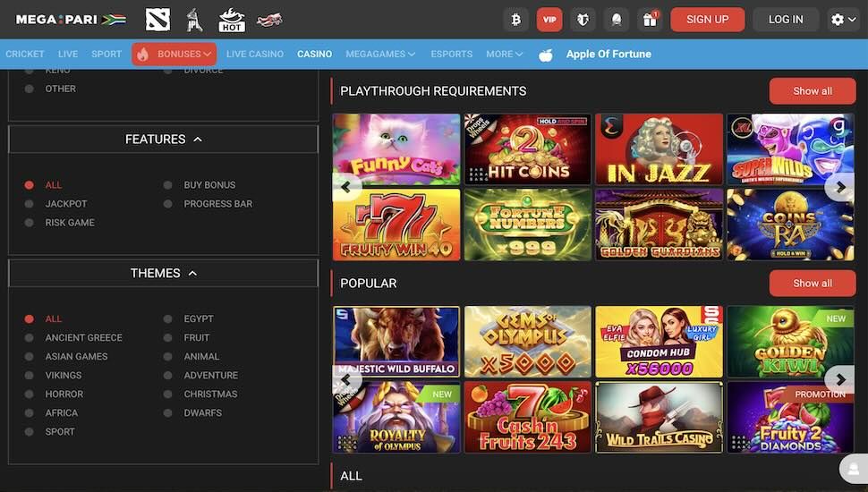The width and height of the screenshot is (868, 492).
Task: Click the fire icon on Bonuses
Action: click(143, 55)
